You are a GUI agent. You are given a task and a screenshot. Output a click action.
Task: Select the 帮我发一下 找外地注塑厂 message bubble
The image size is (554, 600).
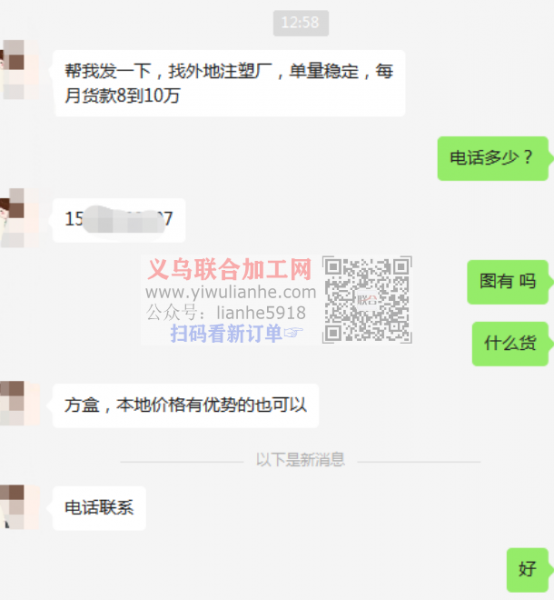pos(229,83)
